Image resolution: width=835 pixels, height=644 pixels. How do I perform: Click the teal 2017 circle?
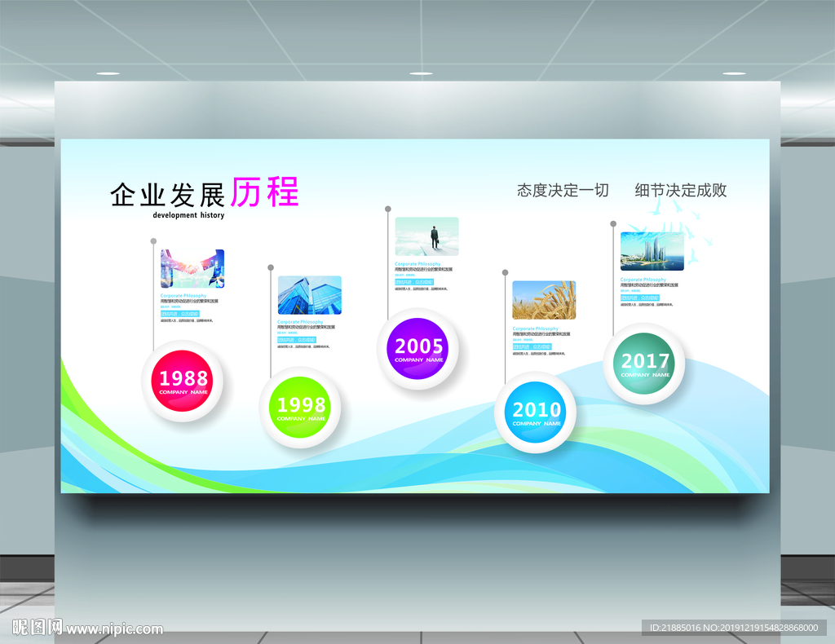(644, 364)
